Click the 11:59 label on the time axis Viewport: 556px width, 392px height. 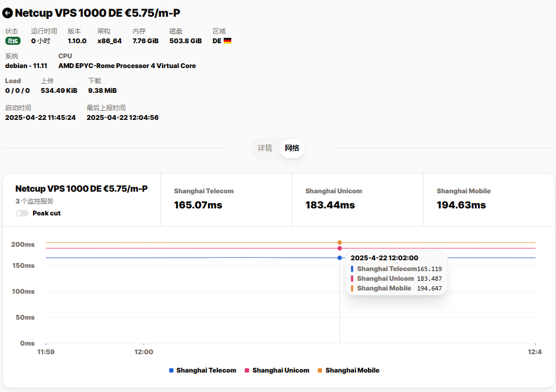click(x=46, y=352)
